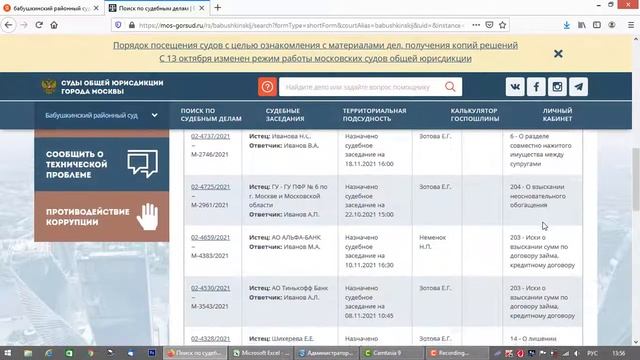Open case link 02-4737/2021
The height and width of the screenshot is (360, 640).
tap(210, 136)
